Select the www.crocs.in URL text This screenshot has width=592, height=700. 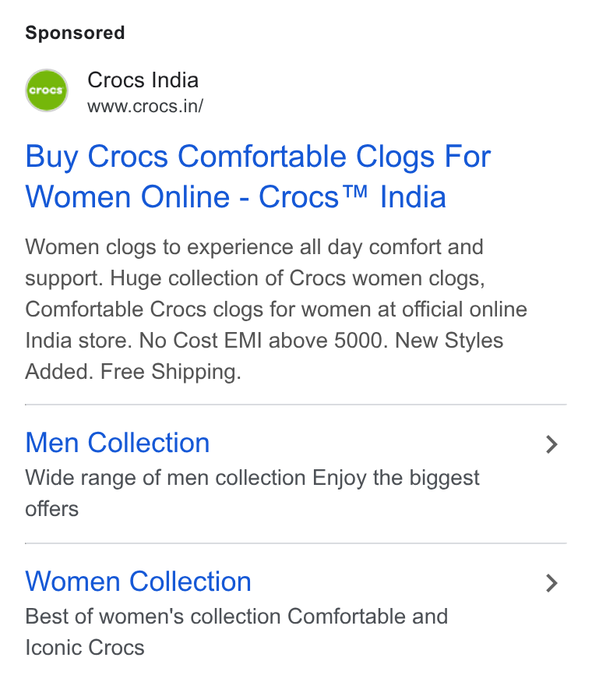(146, 106)
